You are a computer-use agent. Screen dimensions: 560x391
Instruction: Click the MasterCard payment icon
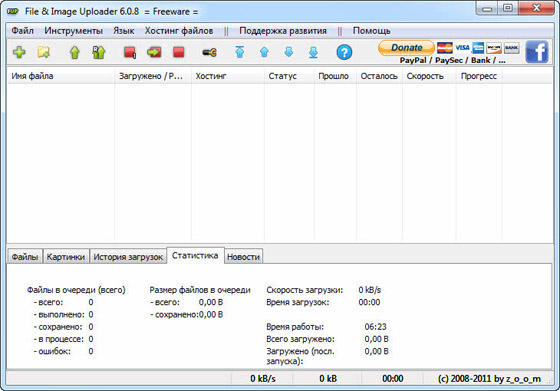pos(444,47)
